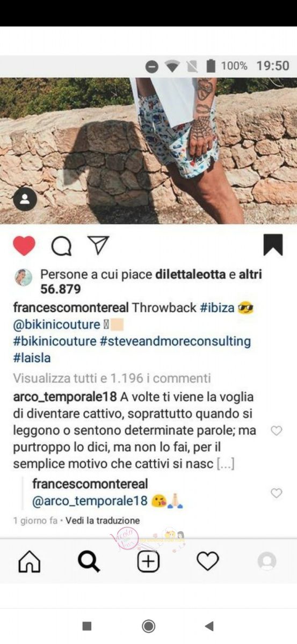Click Vedi la traduzione link
The height and width of the screenshot is (644, 297).
click(x=103, y=520)
